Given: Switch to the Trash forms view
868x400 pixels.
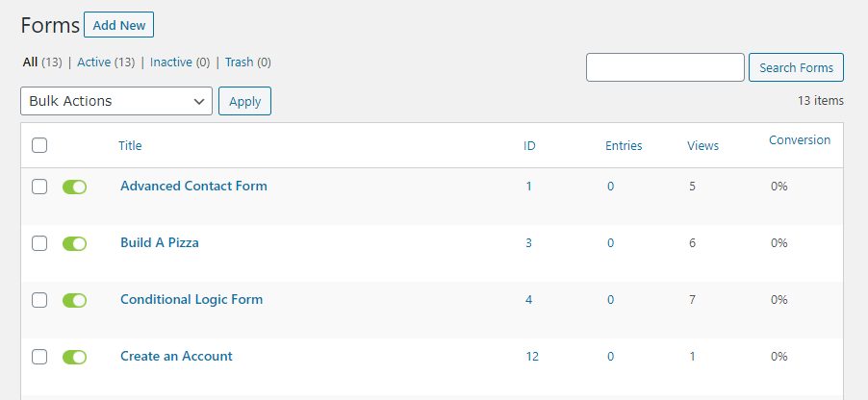Looking at the screenshot, I should pyautogui.click(x=240, y=62).
